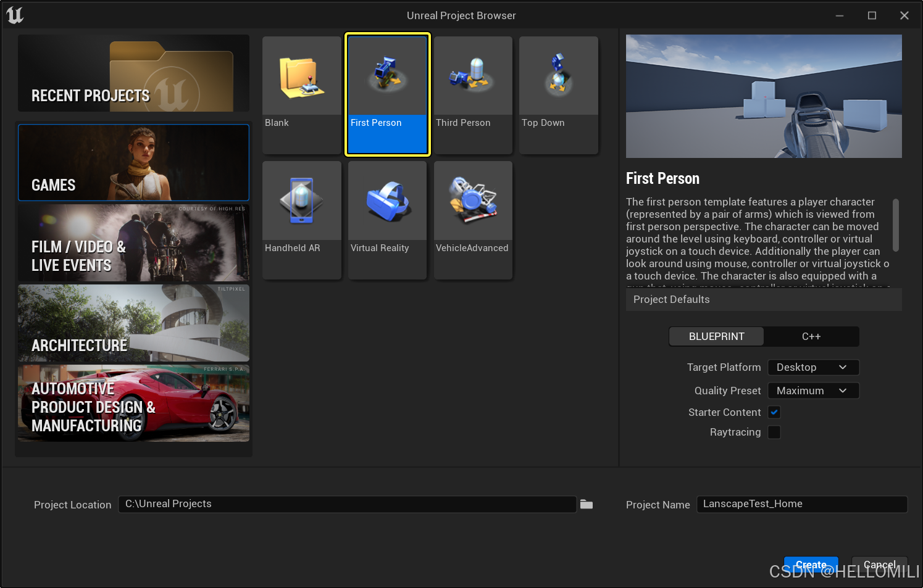Image resolution: width=923 pixels, height=588 pixels.
Task: Select the Blank template icon
Action: tap(301, 94)
